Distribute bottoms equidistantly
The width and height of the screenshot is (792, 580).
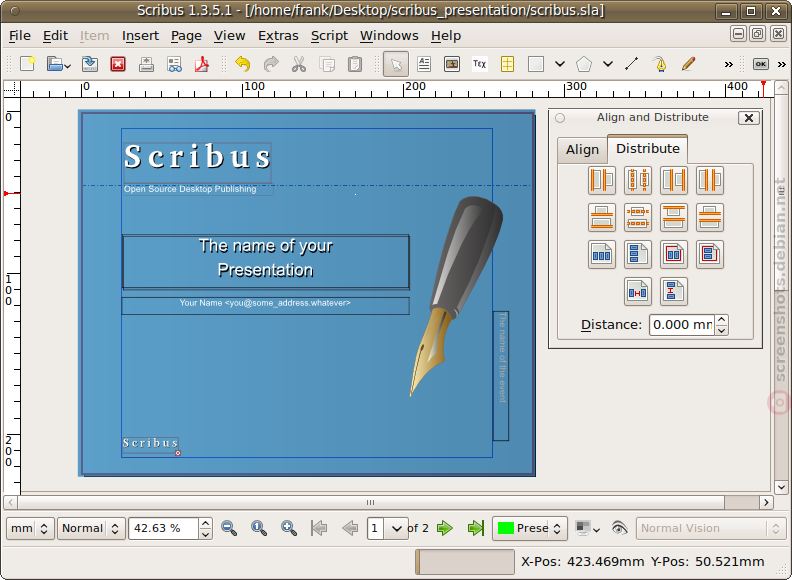(x=602, y=217)
